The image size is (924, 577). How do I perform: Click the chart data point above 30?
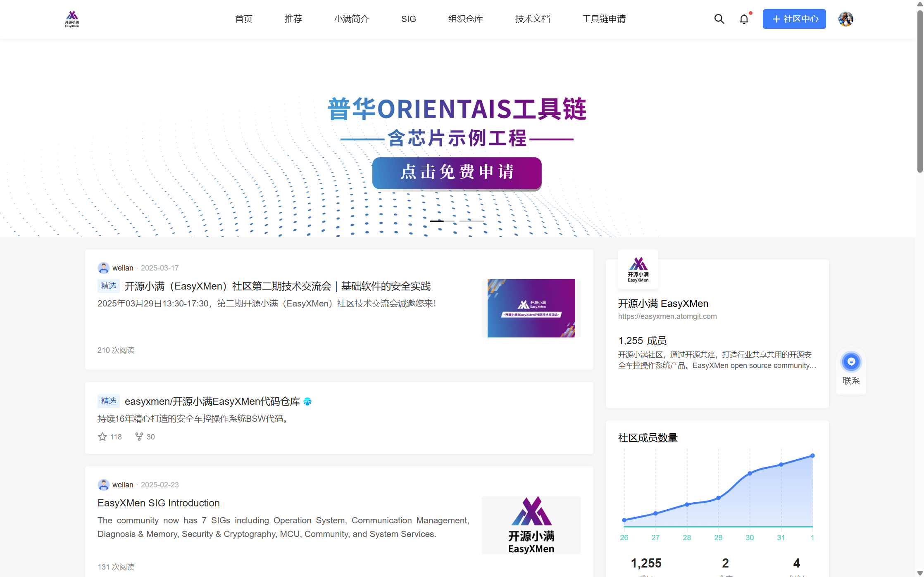pyautogui.click(x=750, y=473)
